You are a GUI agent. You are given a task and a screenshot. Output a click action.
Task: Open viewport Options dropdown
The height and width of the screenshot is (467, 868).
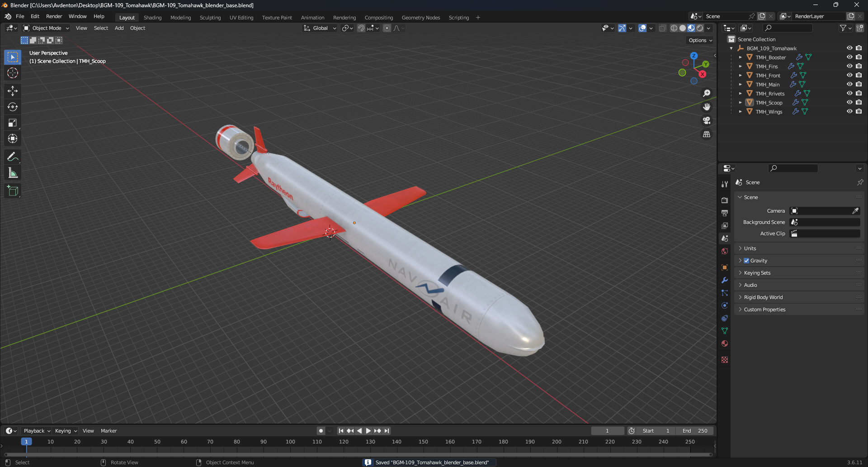pyautogui.click(x=700, y=40)
